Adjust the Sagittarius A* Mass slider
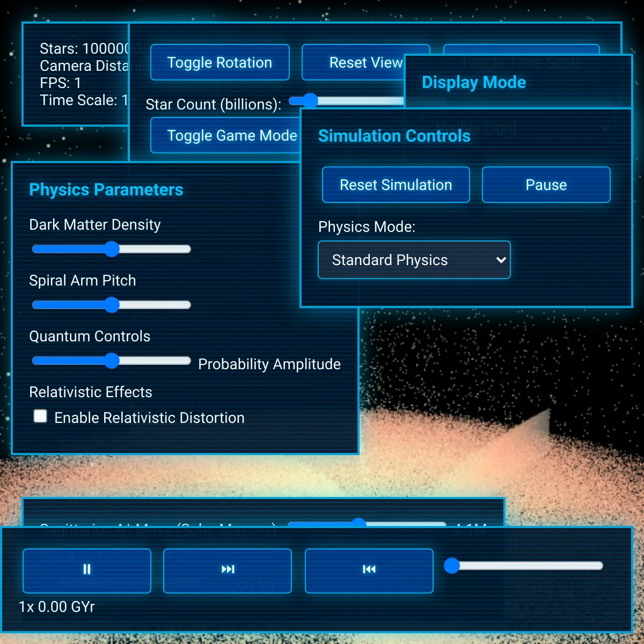 [x=360, y=523]
